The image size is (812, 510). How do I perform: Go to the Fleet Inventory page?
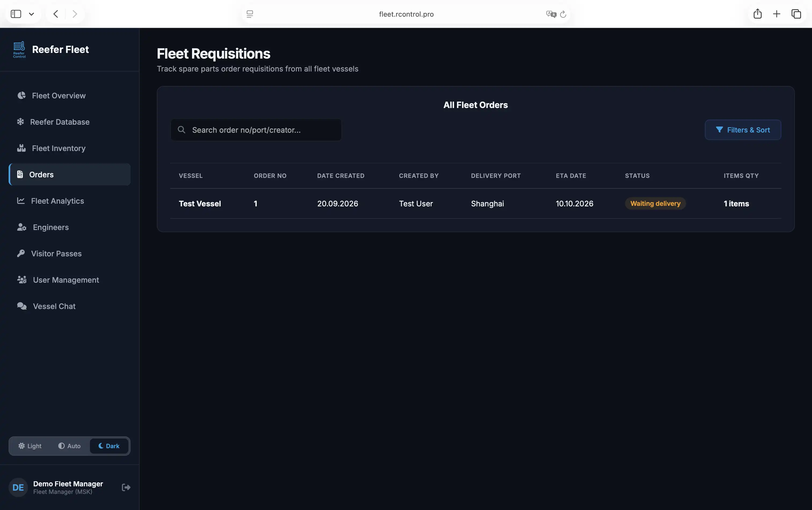coord(70,148)
